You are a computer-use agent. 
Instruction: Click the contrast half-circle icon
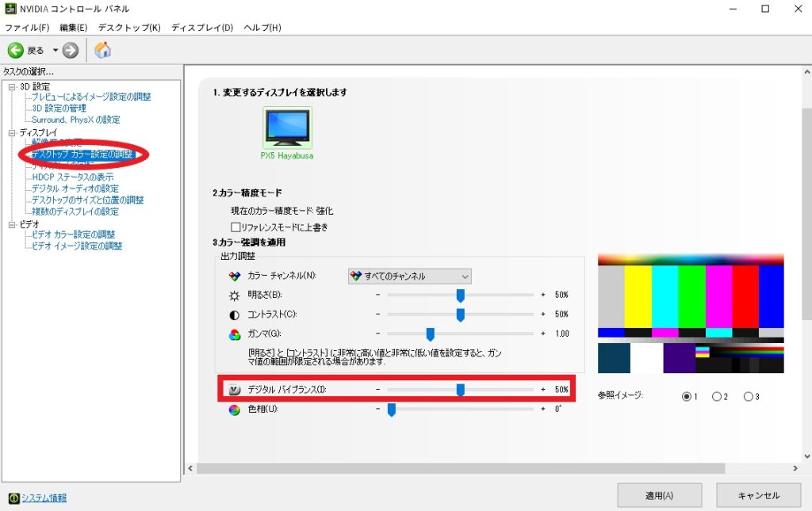coord(235,315)
